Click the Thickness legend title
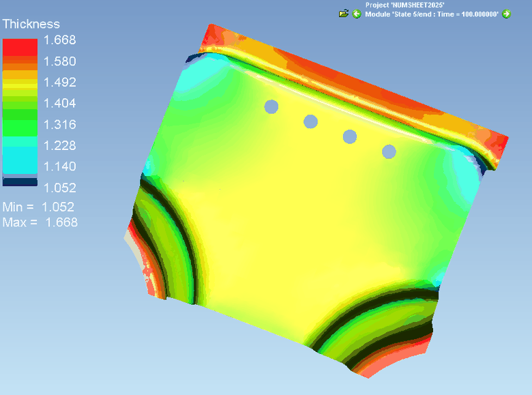This screenshot has width=532, height=395. click(x=31, y=24)
